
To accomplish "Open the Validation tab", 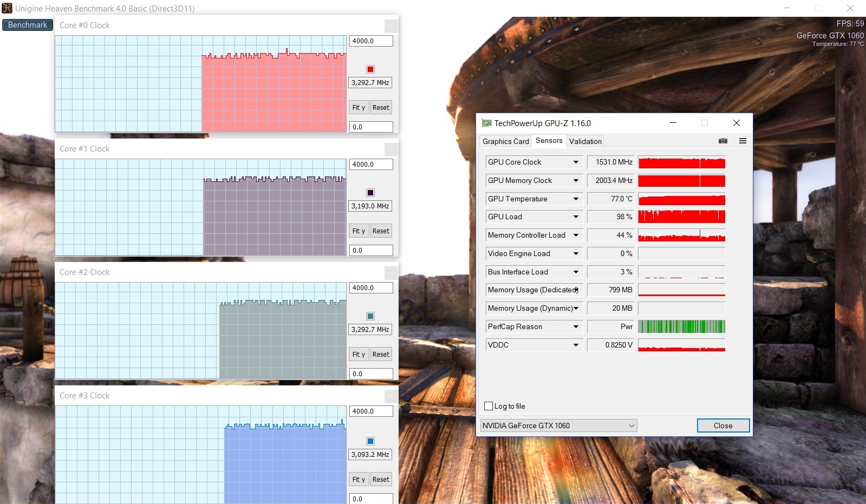I will [x=585, y=141].
